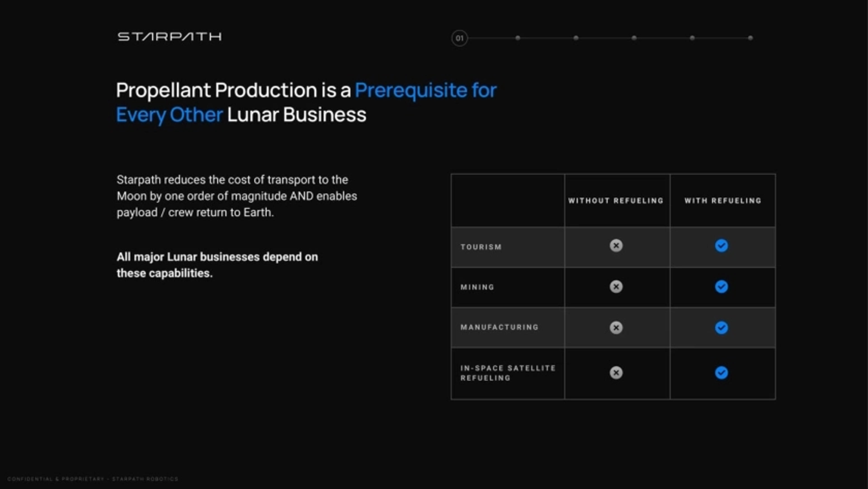Click the last progress dot on timeline
Screen dimensions: 868x489
750,38
